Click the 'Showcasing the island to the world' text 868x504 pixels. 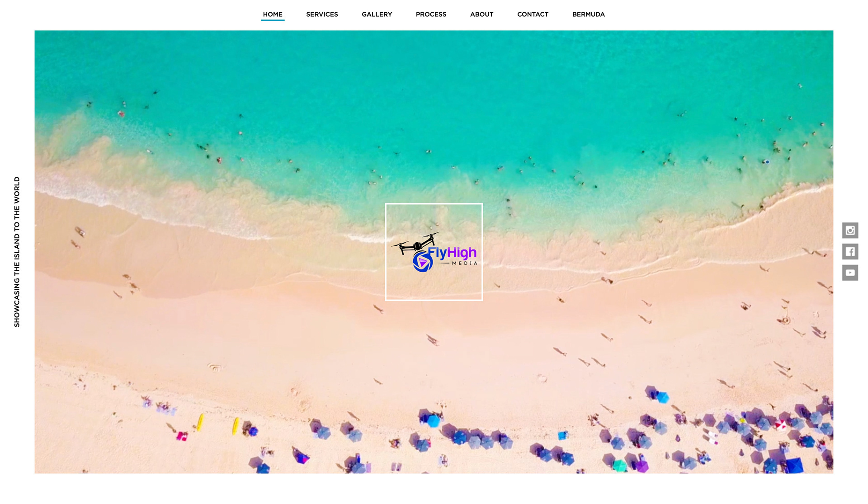point(17,252)
